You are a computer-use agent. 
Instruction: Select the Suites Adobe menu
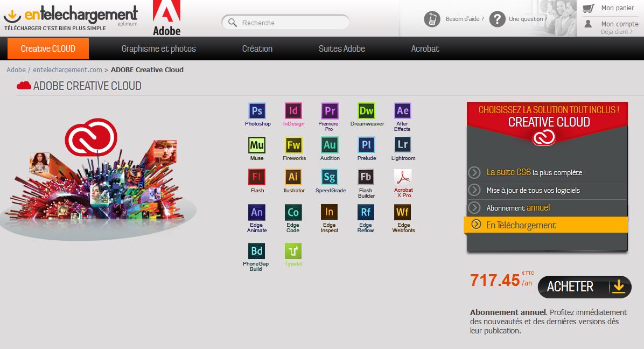coord(342,48)
